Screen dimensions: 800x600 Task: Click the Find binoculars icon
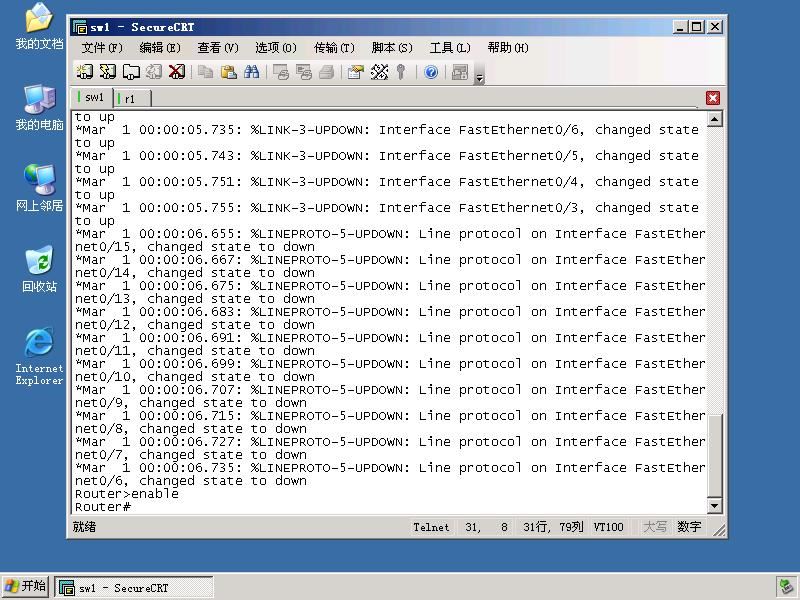tap(252, 72)
